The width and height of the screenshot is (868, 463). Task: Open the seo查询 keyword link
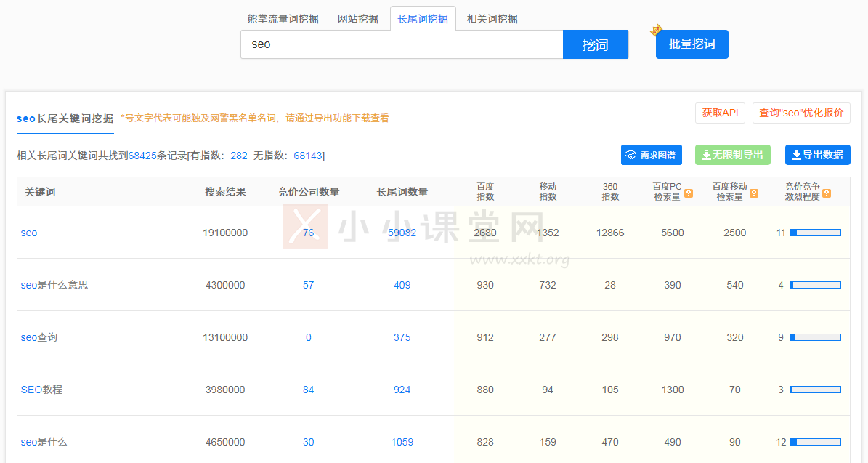38,337
